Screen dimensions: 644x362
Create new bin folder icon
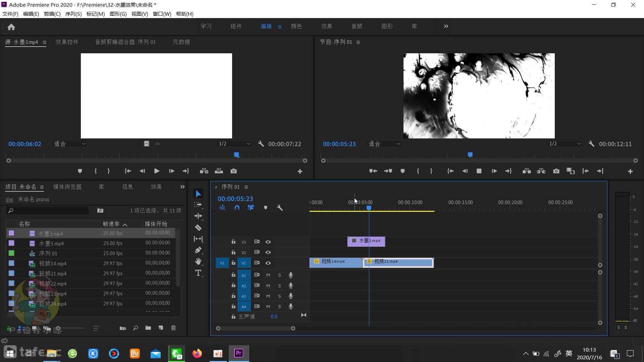[148, 328]
